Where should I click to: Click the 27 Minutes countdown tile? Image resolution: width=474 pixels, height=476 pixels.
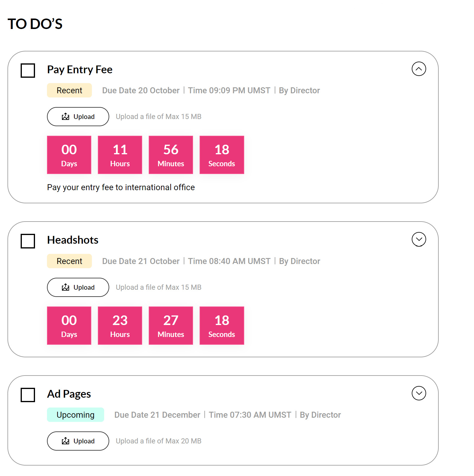[171, 326]
